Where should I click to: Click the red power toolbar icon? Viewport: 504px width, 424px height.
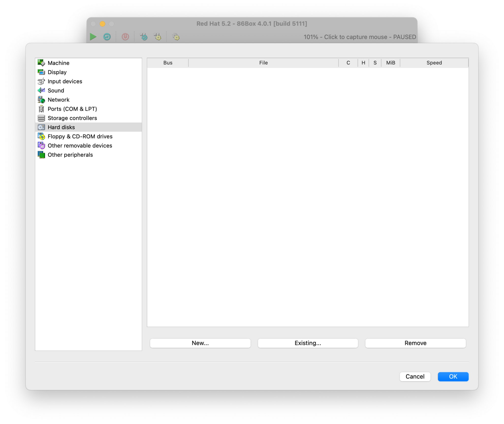point(125,37)
